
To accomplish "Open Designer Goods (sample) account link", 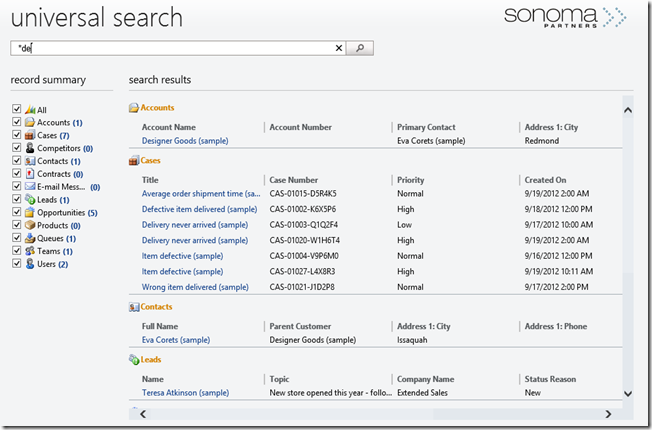I will pos(185,141).
